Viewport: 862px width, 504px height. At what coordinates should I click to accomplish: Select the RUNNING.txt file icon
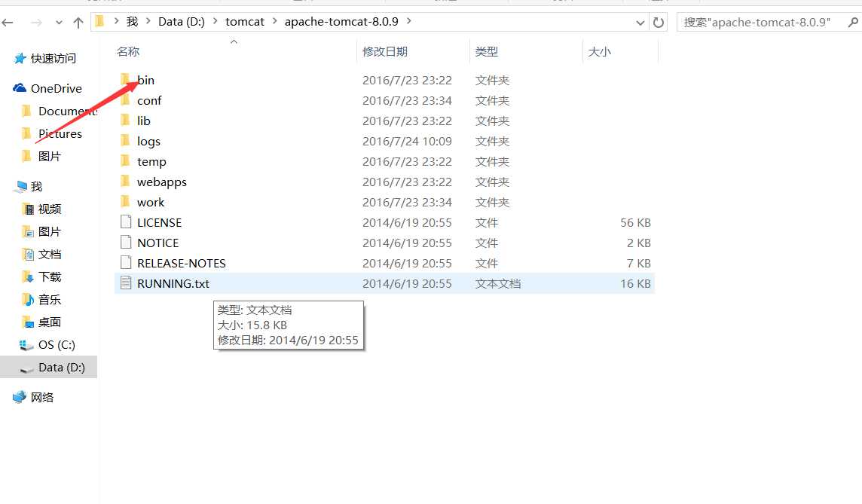[x=126, y=283]
